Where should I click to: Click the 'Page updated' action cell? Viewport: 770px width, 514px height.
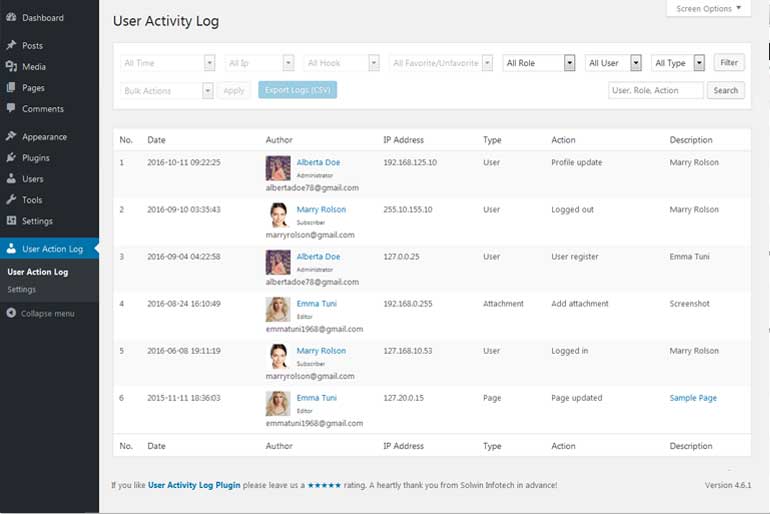click(577, 398)
